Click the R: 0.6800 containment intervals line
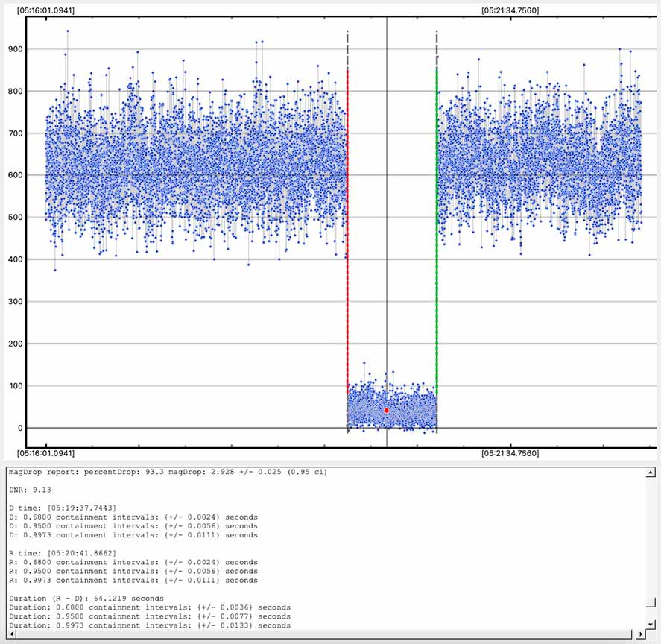This screenshot has width=661, height=644. 133,562
